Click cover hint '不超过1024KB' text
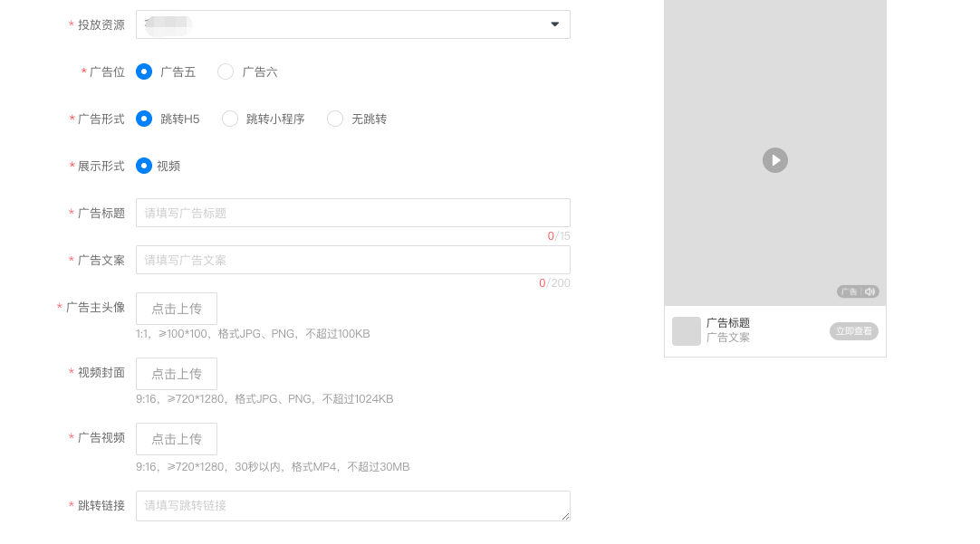The height and width of the screenshot is (544, 980). pyautogui.click(x=358, y=399)
